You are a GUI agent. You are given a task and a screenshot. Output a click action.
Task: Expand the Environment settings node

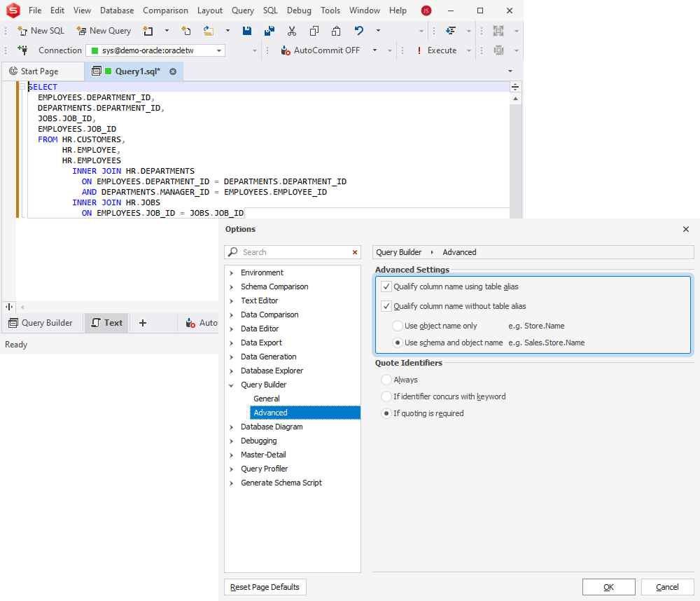click(x=232, y=272)
